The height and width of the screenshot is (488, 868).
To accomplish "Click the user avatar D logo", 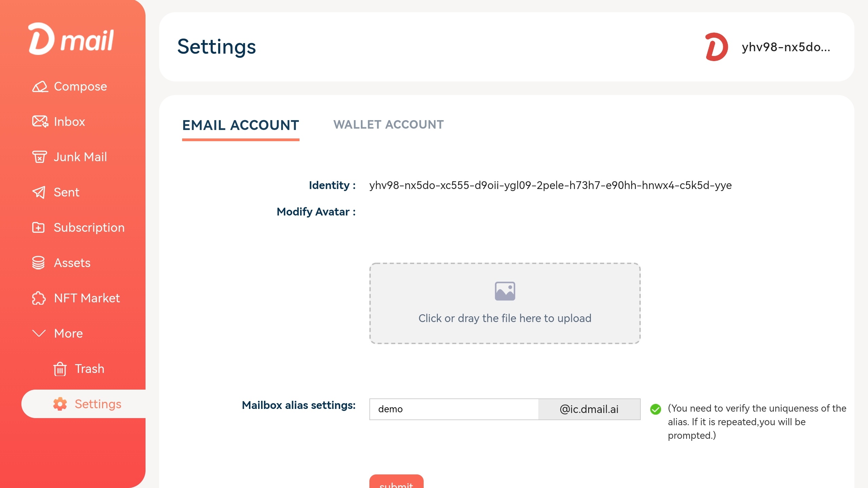I will [x=716, y=47].
